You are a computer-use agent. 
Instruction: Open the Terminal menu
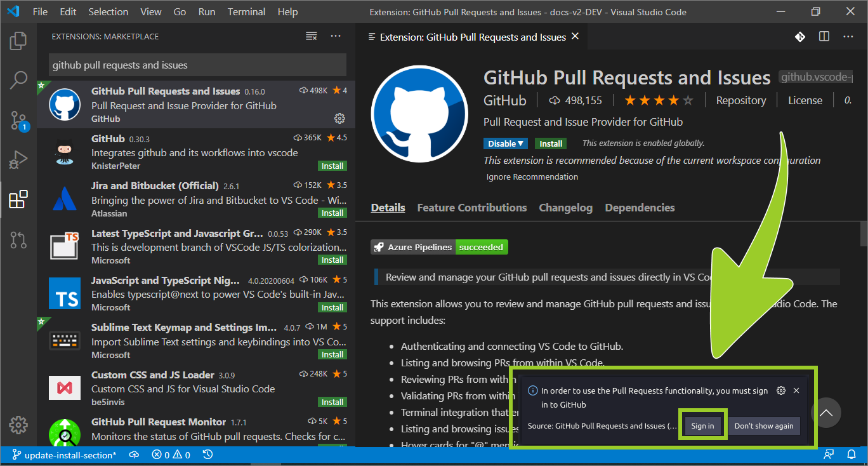pos(247,11)
